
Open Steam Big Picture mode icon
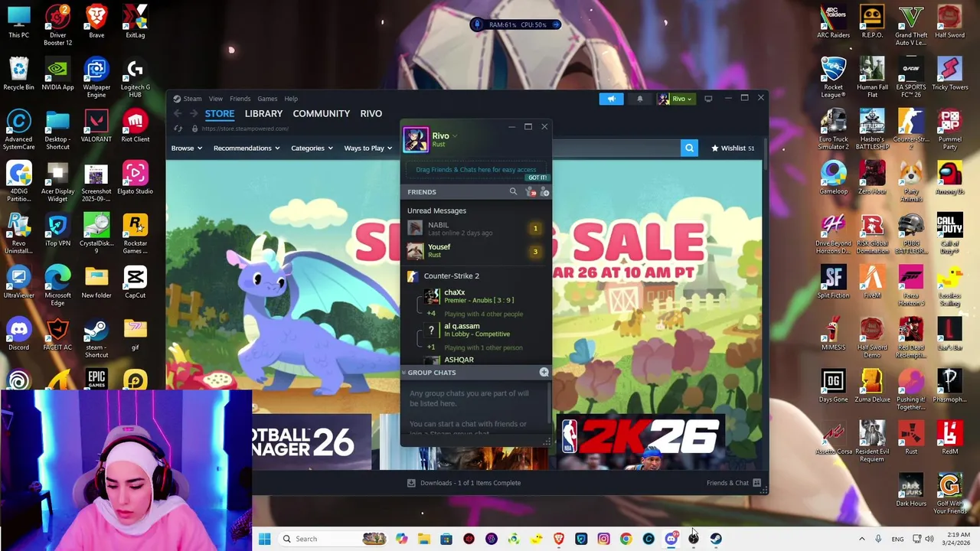(x=708, y=99)
